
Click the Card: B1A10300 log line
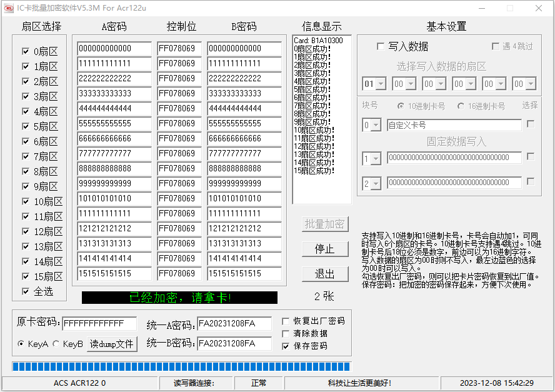point(318,41)
